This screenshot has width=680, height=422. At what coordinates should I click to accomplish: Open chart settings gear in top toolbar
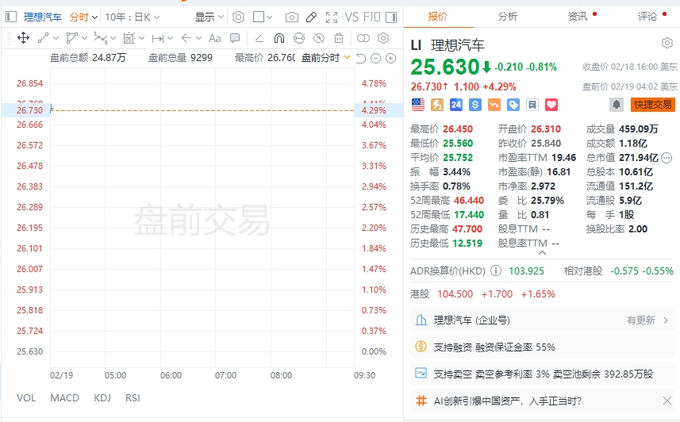point(238,17)
